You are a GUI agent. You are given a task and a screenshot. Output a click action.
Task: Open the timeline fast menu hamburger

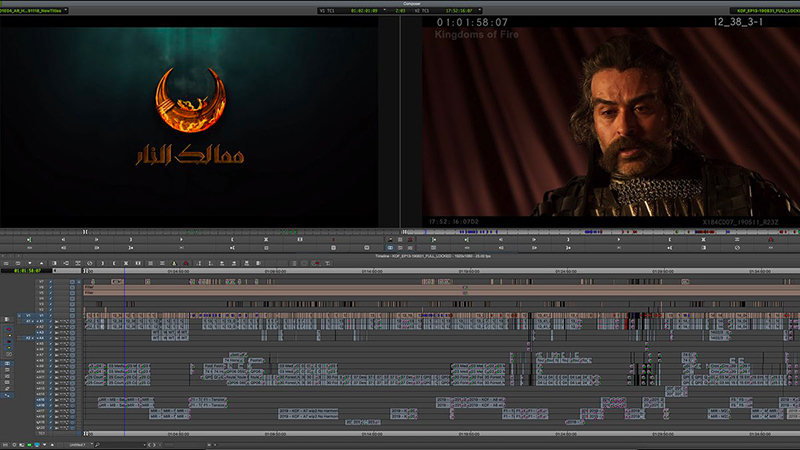[6, 263]
